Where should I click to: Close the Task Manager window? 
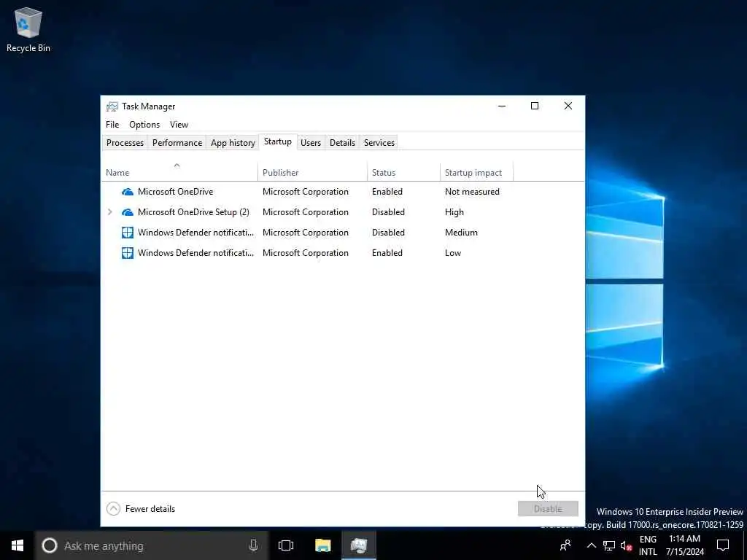[568, 106]
